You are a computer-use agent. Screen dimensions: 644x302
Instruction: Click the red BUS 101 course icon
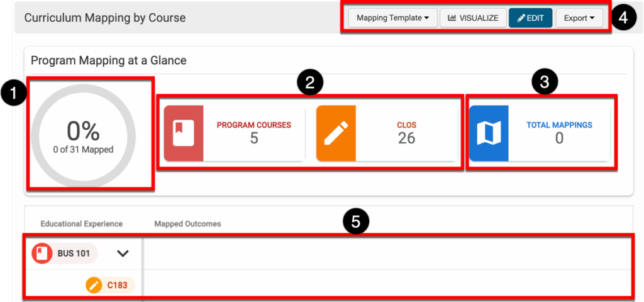coord(42,254)
